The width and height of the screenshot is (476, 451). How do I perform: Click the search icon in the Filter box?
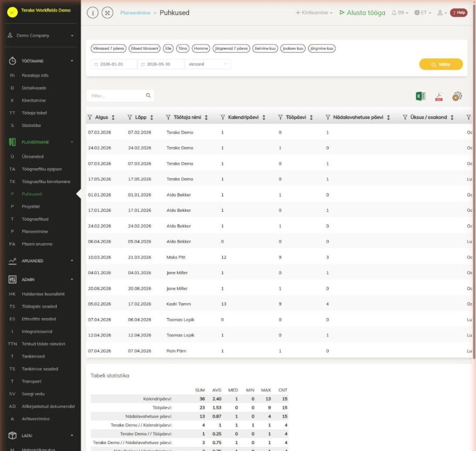(x=148, y=96)
